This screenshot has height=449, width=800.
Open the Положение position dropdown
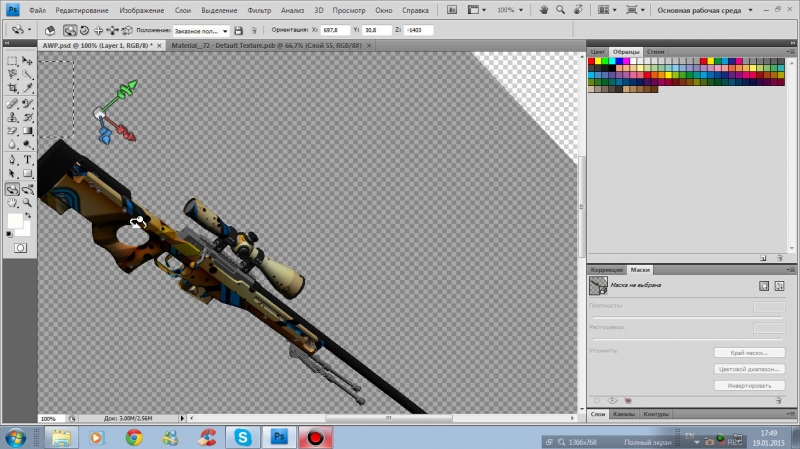201,31
